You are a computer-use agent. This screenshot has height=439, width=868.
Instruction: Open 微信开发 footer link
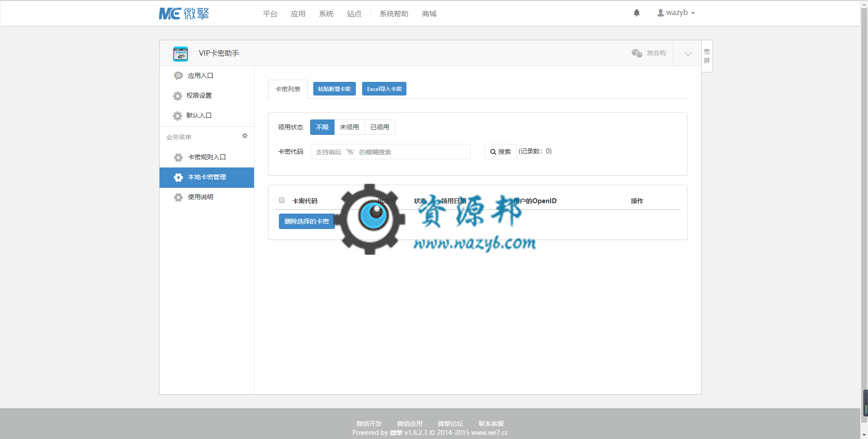click(369, 424)
